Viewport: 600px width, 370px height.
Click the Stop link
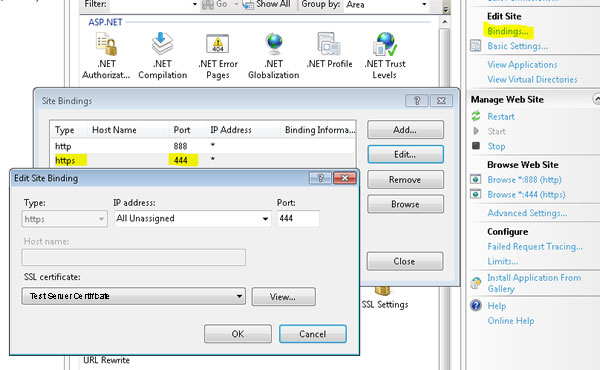tap(496, 146)
